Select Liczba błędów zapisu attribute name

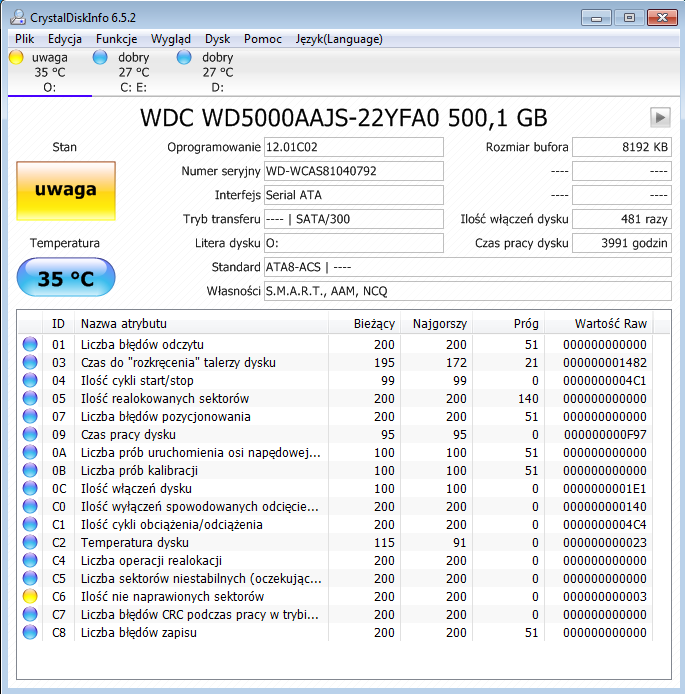139,632
